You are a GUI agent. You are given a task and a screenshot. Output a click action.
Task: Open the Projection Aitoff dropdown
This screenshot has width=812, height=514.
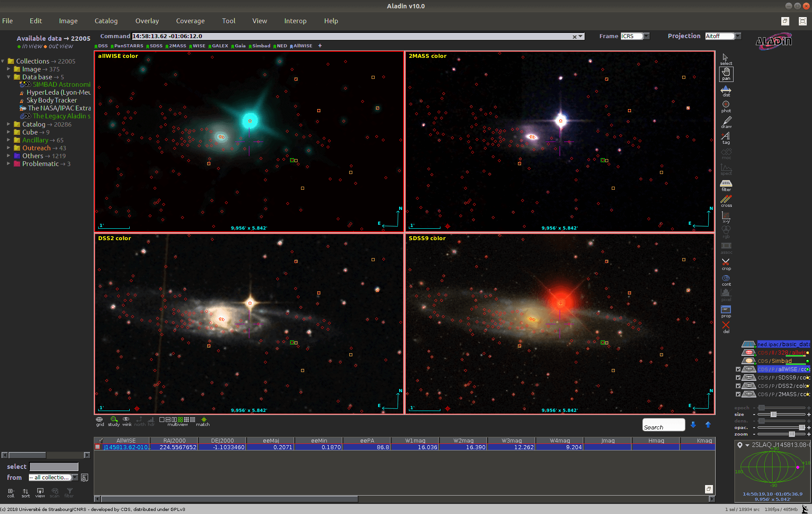tap(738, 36)
